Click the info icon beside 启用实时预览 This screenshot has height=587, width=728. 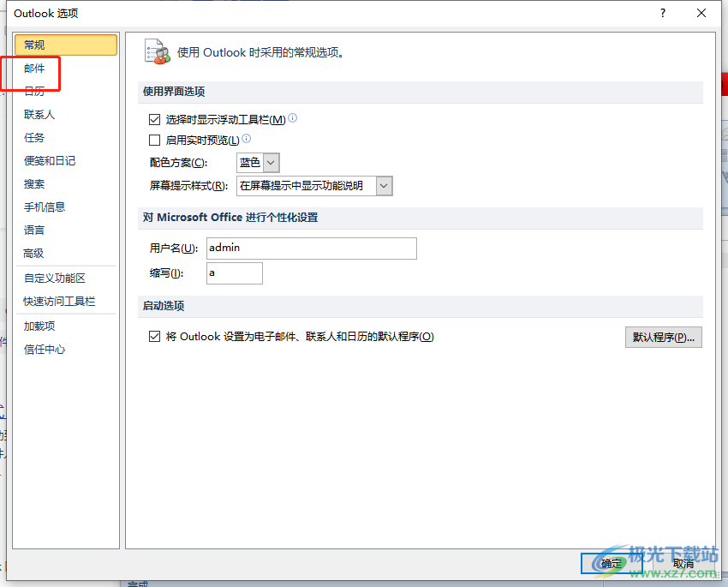(247, 138)
